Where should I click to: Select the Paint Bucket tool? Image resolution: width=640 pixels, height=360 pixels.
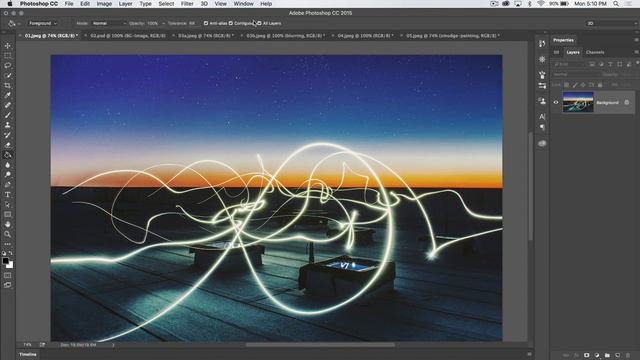(8, 155)
